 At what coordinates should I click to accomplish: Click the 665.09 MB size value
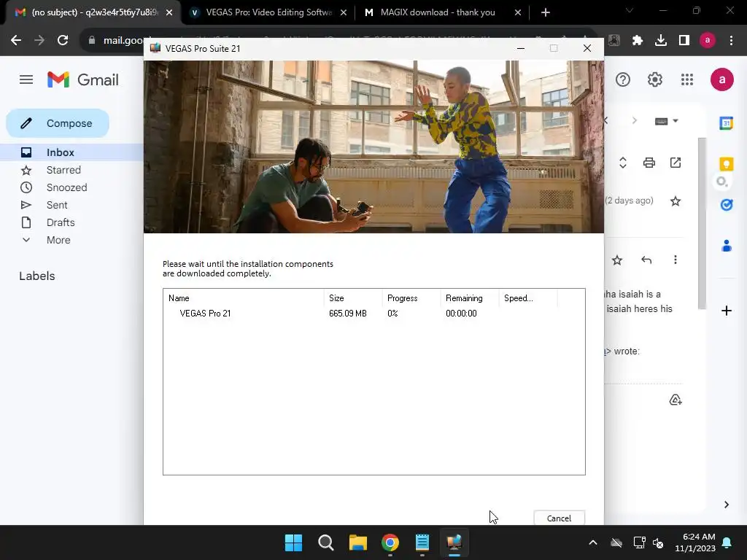tap(348, 314)
